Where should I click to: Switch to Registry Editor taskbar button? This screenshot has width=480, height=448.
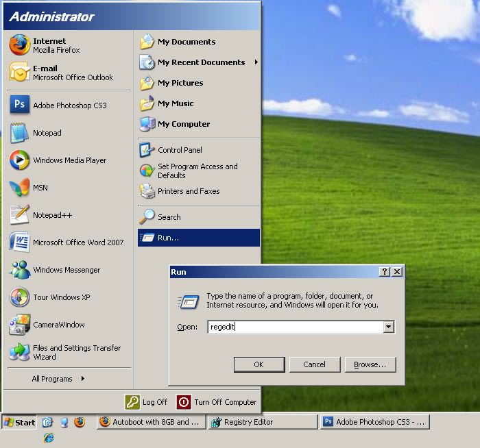click(x=263, y=422)
